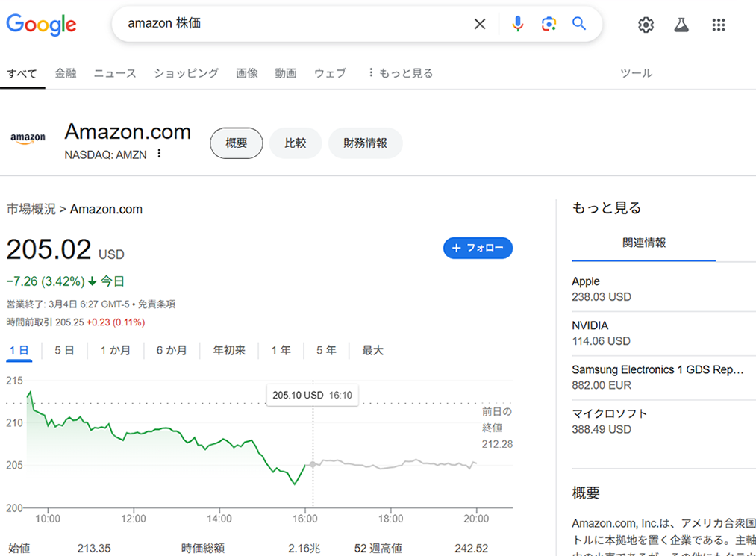Click the 概要 heading in the side panel
The height and width of the screenshot is (556, 756).
[586, 493]
